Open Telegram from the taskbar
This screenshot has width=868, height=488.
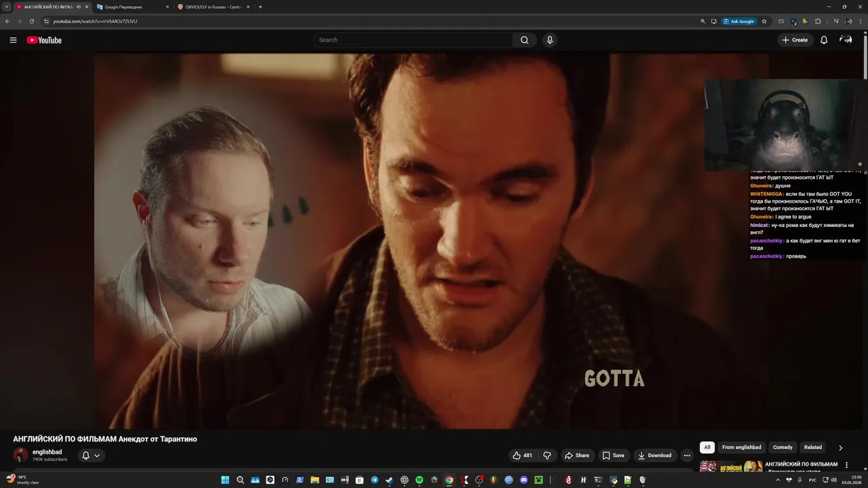coord(374,480)
